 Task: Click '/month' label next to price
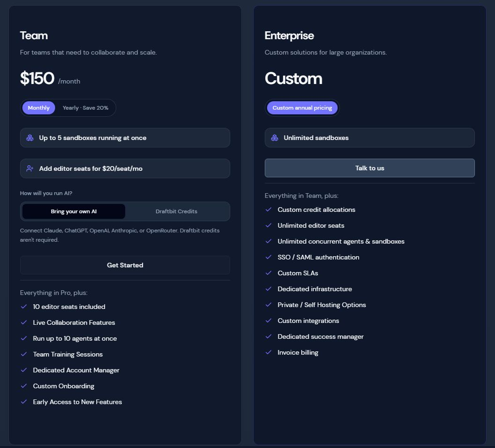69,81
